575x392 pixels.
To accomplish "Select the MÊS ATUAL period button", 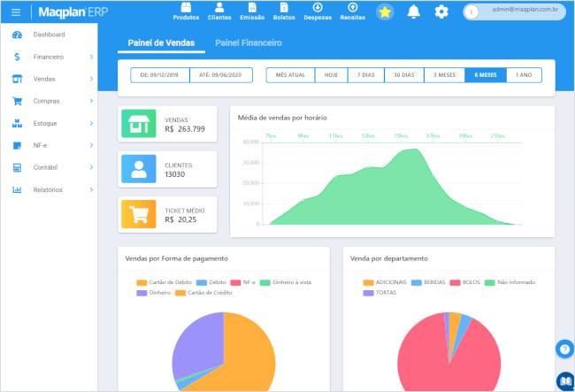I will [x=290, y=75].
